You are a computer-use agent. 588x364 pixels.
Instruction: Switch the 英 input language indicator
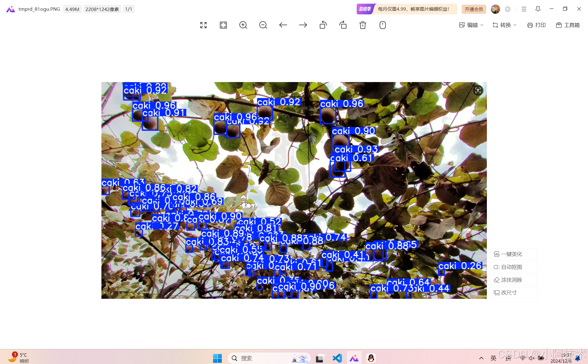pyautogui.click(x=493, y=358)
